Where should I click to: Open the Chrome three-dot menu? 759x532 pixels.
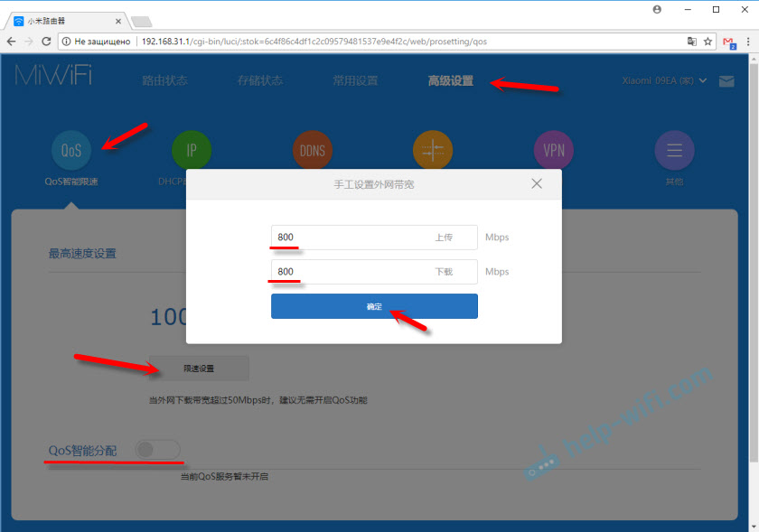tap(748, 42)
